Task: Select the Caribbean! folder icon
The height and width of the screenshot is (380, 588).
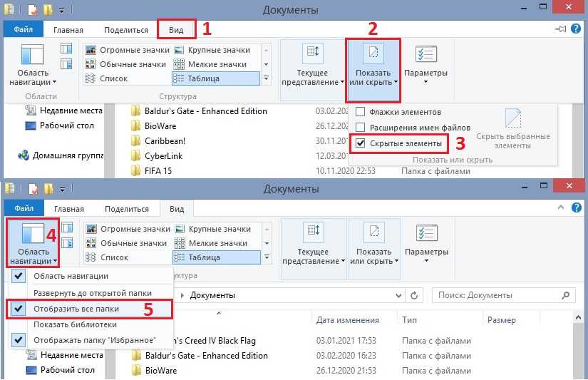Action: coord(137,140)
